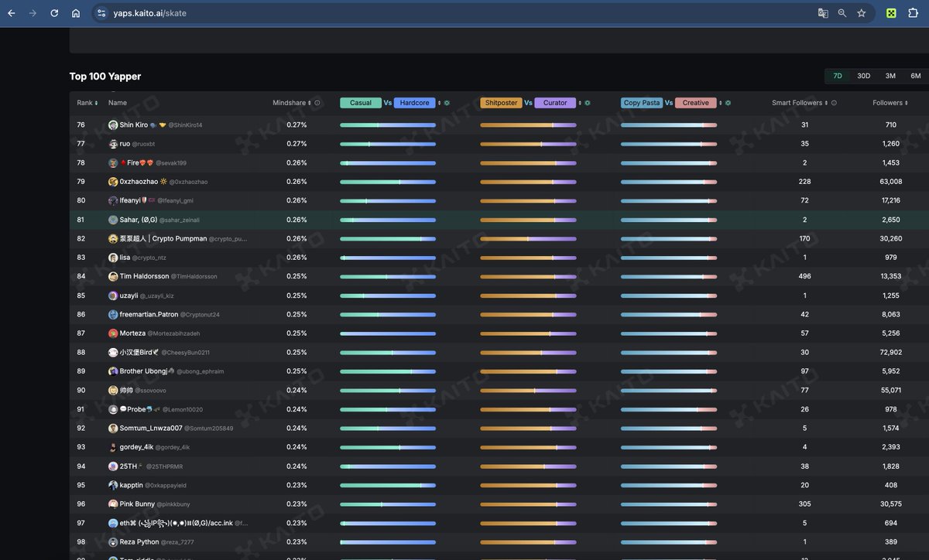Viewport: 929px width, 560px height.
Task: Open the translate page icon
Action: [x=823, y=13]
